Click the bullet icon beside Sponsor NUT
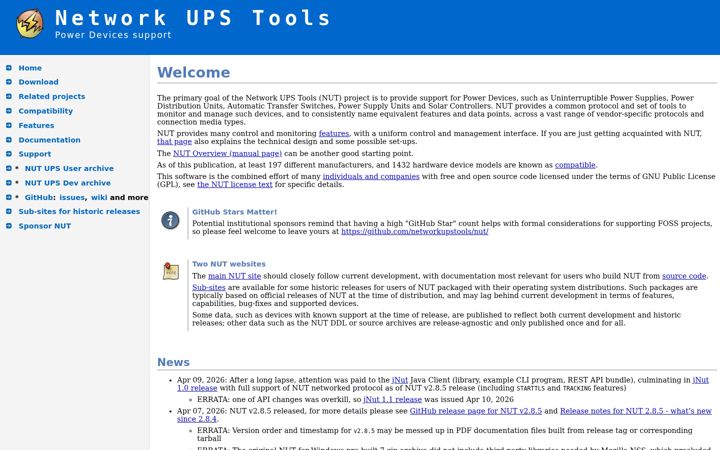The width and height of the screenshot is (720, 450). point(9,226)
